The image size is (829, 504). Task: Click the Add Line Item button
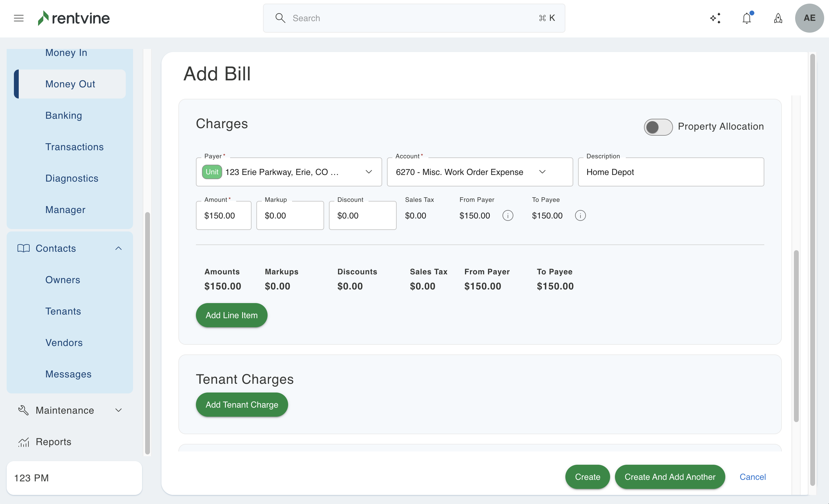click(x=232, y=315)
